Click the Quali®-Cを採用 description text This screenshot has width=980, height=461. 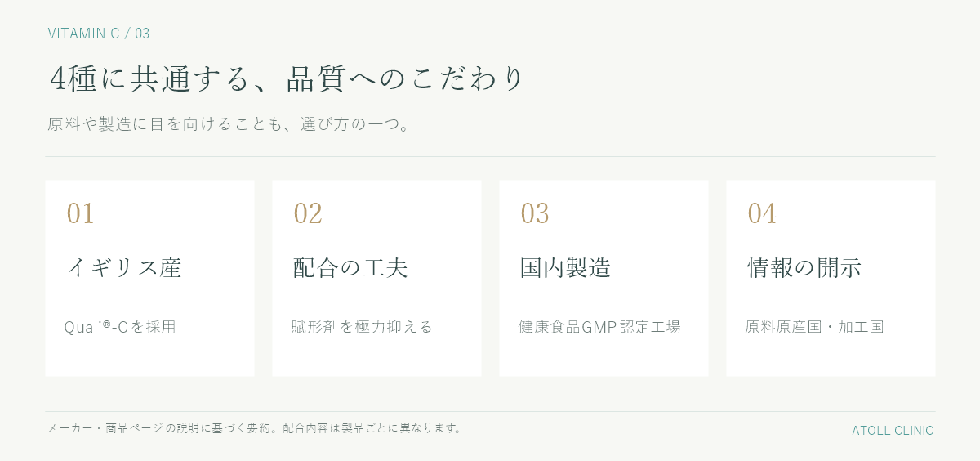(x=120, y=327)
